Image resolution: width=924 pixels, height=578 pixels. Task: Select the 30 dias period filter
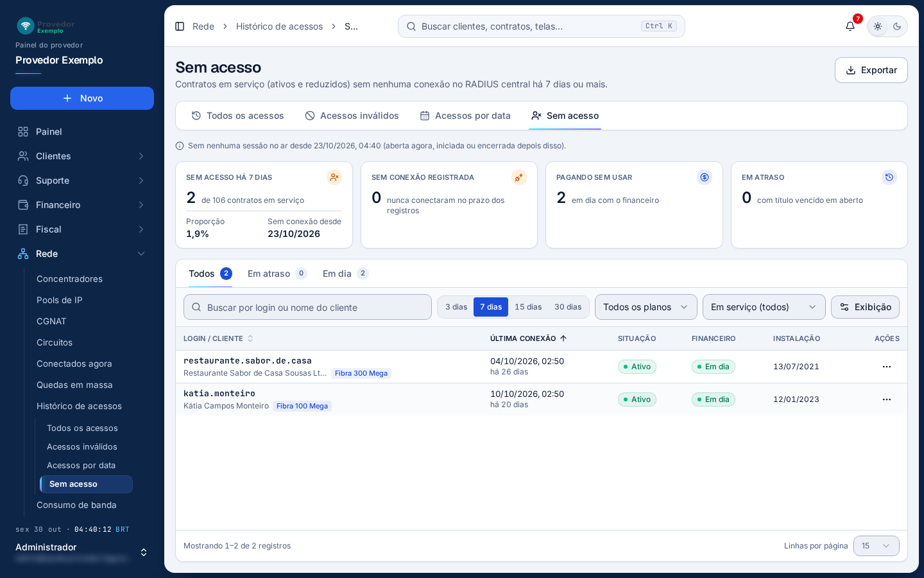(568, 307)
